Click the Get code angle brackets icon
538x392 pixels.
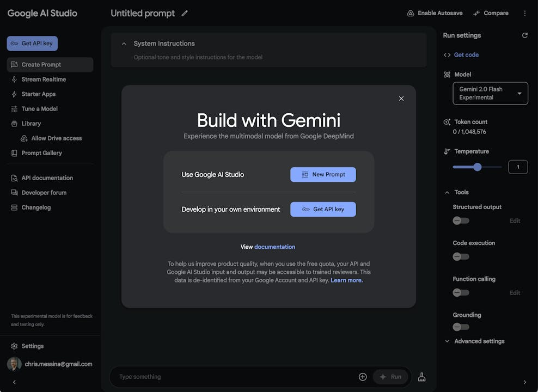447,55
